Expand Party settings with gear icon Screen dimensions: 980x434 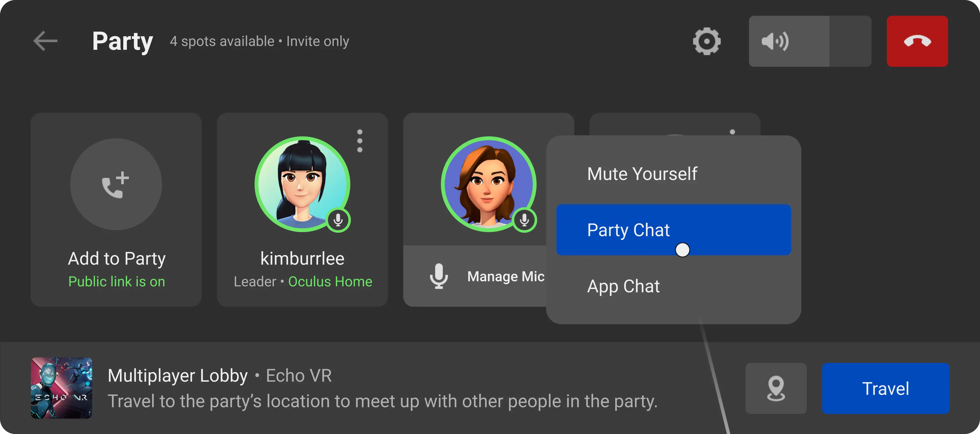click(707, 41)
